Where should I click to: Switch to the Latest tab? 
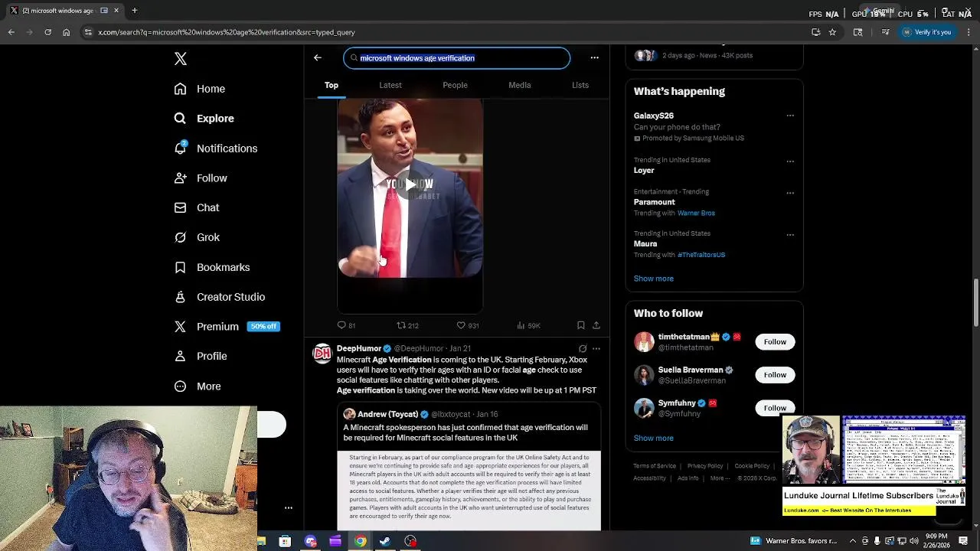(x=390, y=85)
